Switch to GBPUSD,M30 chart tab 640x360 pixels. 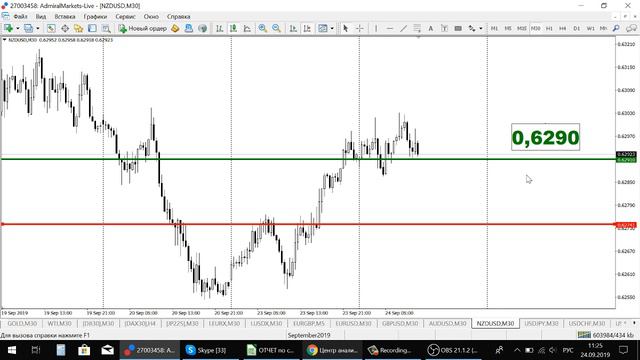tap(400, 323)
